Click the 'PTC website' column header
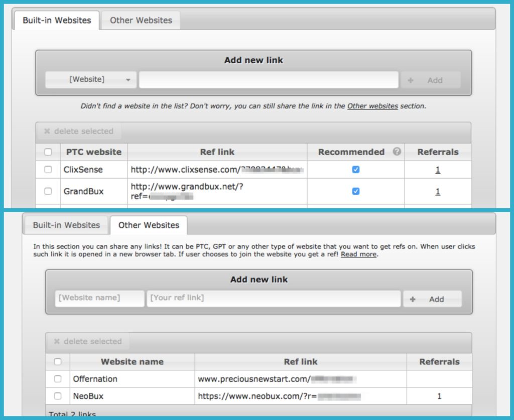Screen dimensions: 514x420 tap(94, 152)
